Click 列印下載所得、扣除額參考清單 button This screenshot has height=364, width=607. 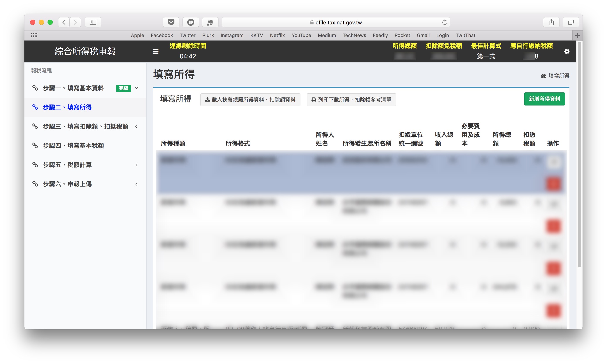pyautogui.click(x=351, y=100)
